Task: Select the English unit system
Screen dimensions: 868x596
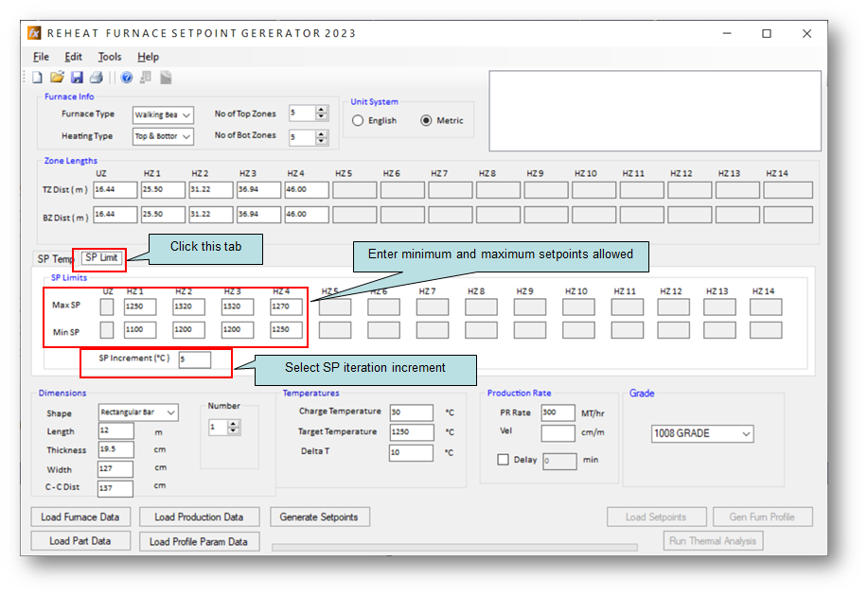Action: click(375, 121)
